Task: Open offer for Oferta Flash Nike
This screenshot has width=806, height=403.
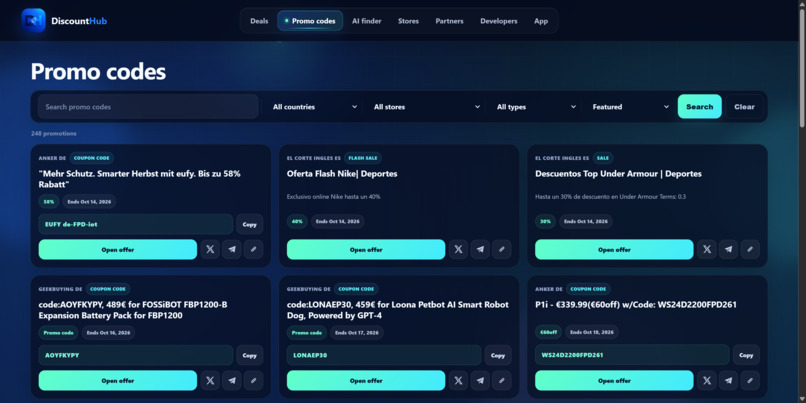Action: [x=366, y=249]
